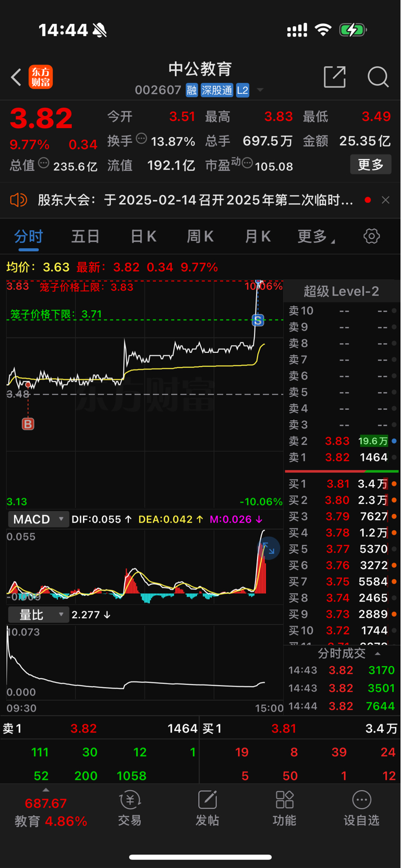Switch to the 日K tab
The image size is (401, 868).
click(x=143, y=237)
